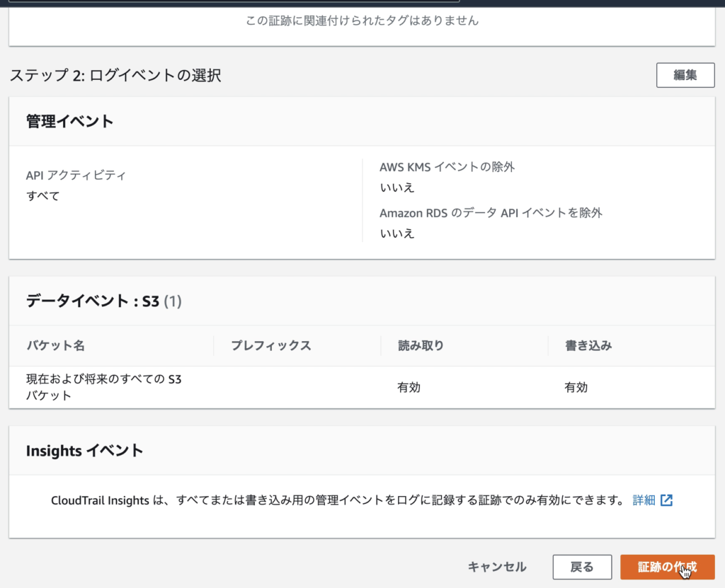Click the 有効 value under 読み取り
Viewport: 725px width, 588px height.
(409, 387)
